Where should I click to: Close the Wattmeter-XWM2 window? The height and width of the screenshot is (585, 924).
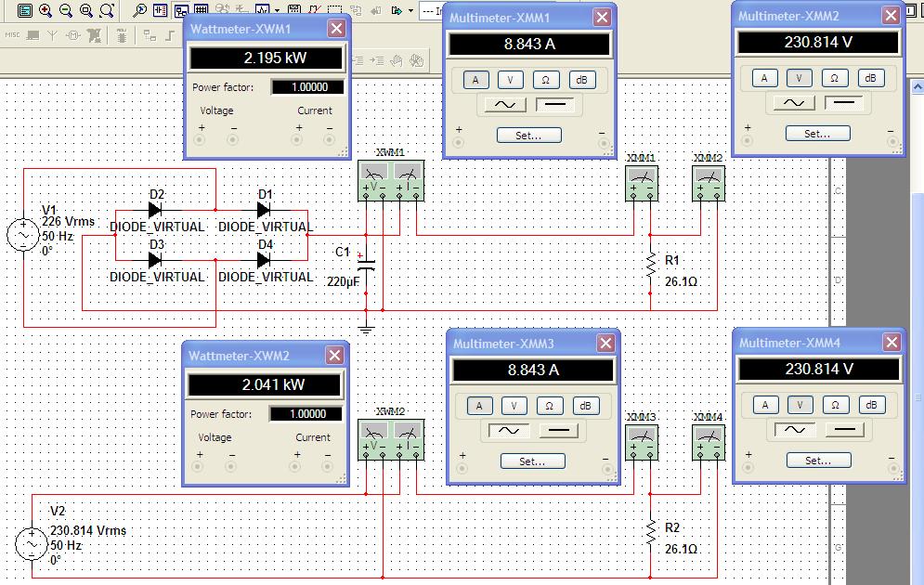tap(334, 356)
